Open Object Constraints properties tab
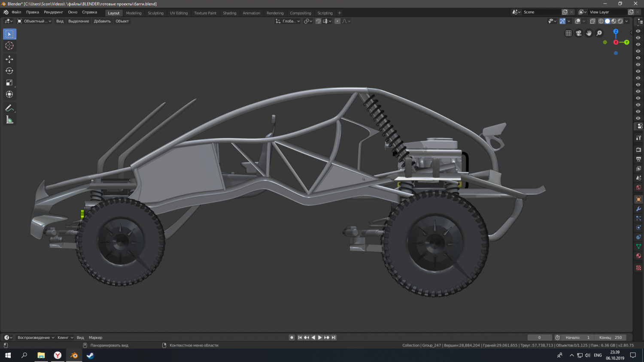Image resolution: width=644 pixels, height=362 pixels. click(x=639, y=237)
